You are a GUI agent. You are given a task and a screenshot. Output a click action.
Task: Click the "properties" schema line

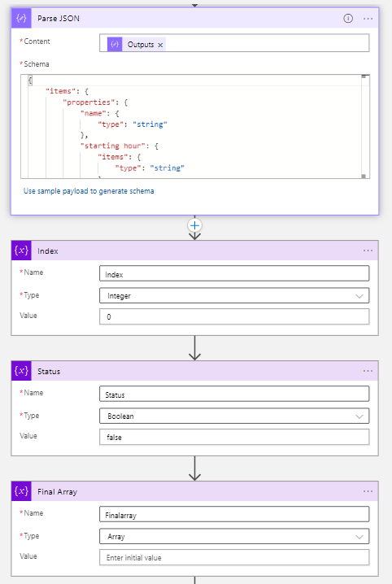(95, 102)
